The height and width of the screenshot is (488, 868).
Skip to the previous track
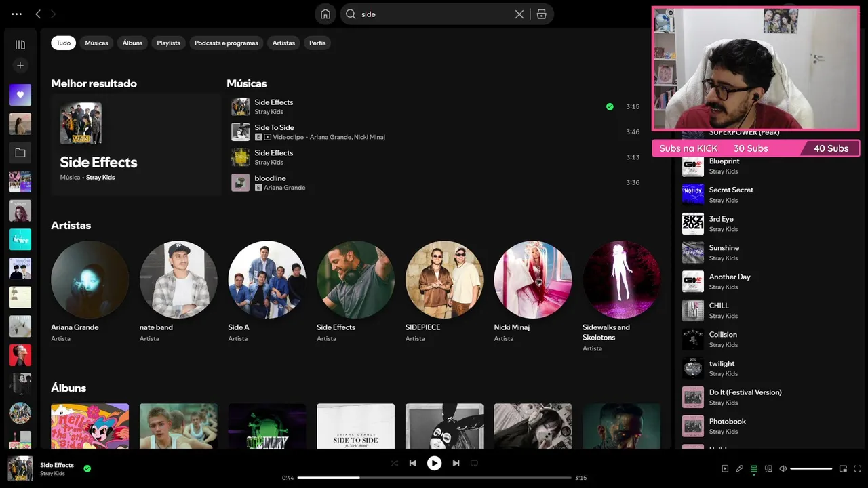pyautogui.click(x=412, y=463)
